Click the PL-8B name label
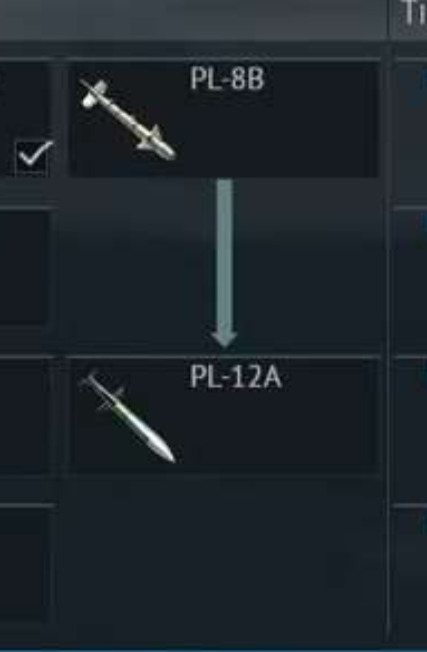427x652 pixels. pos(227,79)
